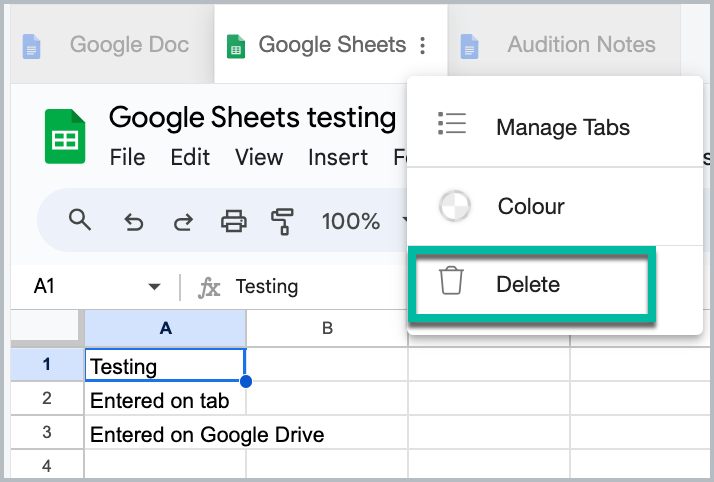Click the Google Sheets home logo
Viewport: 714px width, 482px height.
coord(65,136)
